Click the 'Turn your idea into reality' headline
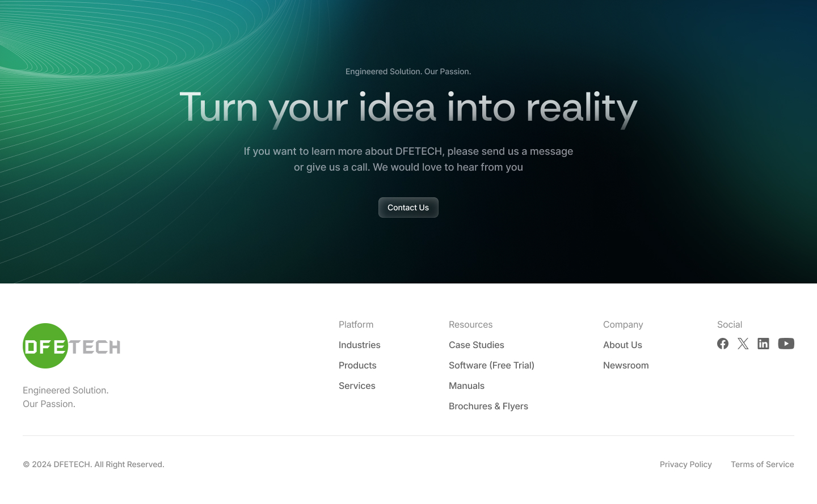Screen dimensions: 817x504 tap(408, 108)
